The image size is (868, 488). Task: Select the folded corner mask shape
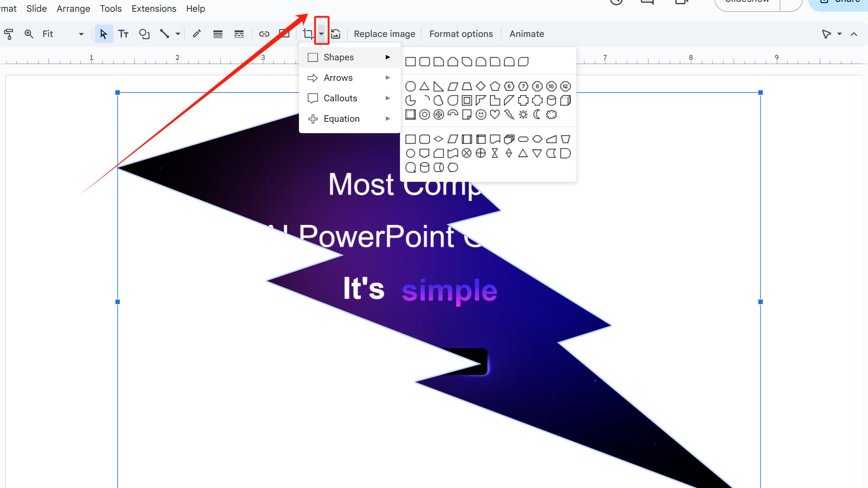[467, 115]
